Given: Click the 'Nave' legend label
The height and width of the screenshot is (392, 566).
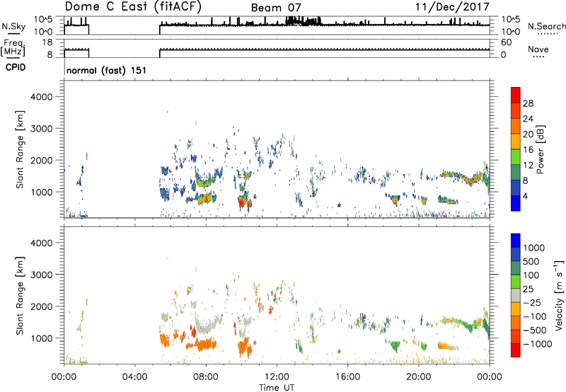Looking at the screenshot, I should pos(538,49).
